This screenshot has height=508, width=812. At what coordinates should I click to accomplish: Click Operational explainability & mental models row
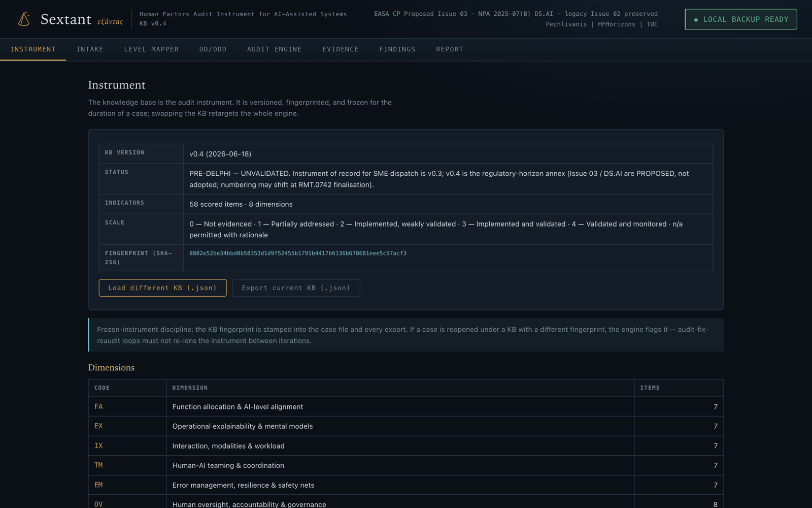point(405,426)
